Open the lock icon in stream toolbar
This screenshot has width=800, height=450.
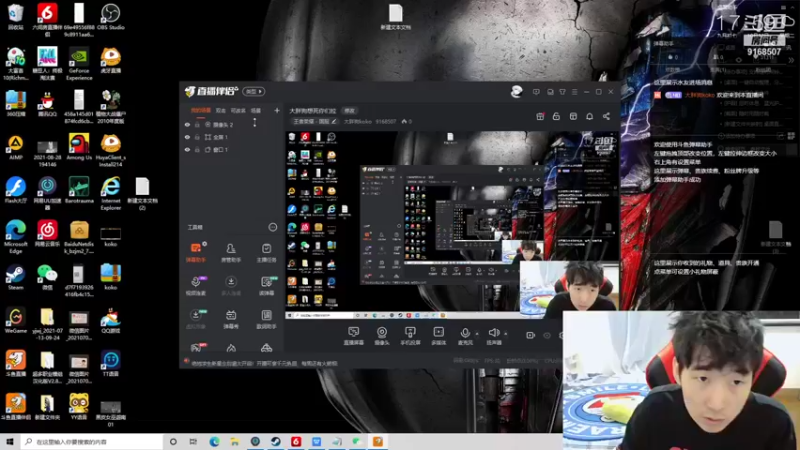pos(556,116)
